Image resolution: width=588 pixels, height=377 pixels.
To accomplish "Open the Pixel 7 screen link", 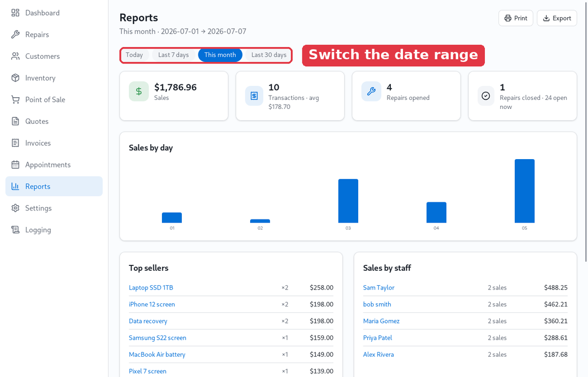I will [x=148, y=371].
